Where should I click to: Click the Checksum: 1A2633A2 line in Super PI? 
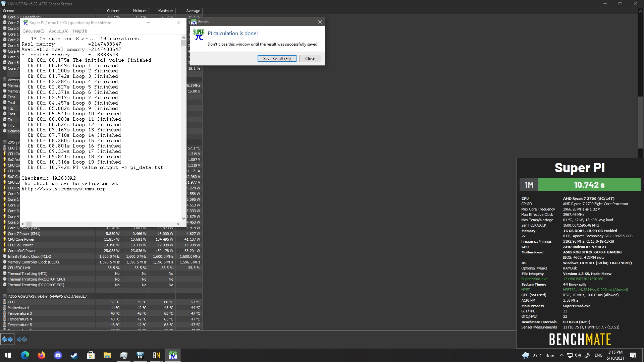coord(49,178)
